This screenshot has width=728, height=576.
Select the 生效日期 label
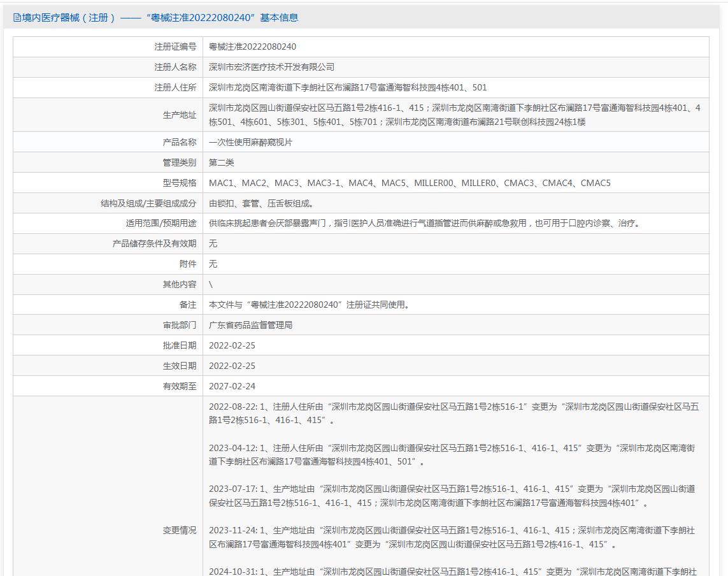pyautogui.click(x=180, y=366)
